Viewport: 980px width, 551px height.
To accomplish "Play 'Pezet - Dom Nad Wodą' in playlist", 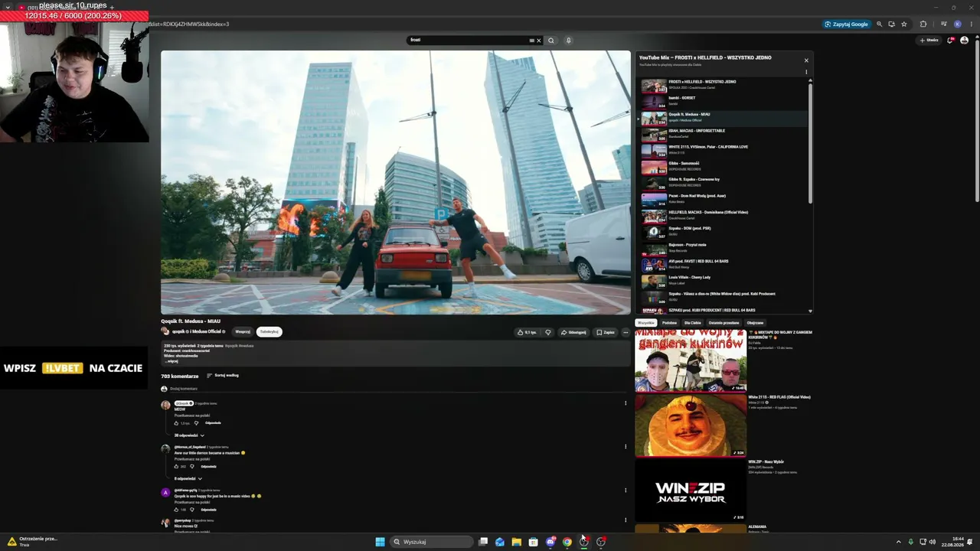I will [723, 199].
